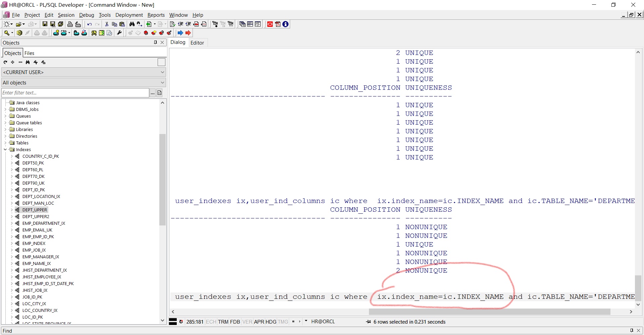Select the JHIST_JOB_IX index
This screenshot has height=335, width=644.
[x=35, y=290]
